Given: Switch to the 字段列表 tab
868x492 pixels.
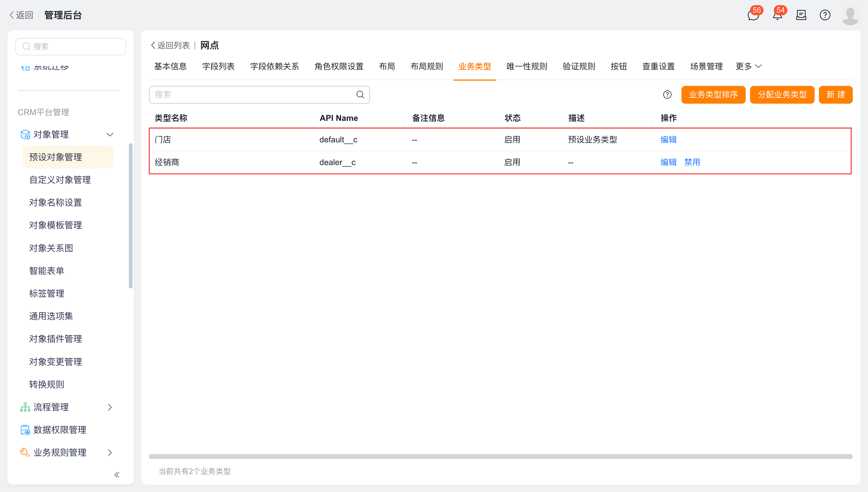Looking at the screenshot, I should [x=218, y=66].
